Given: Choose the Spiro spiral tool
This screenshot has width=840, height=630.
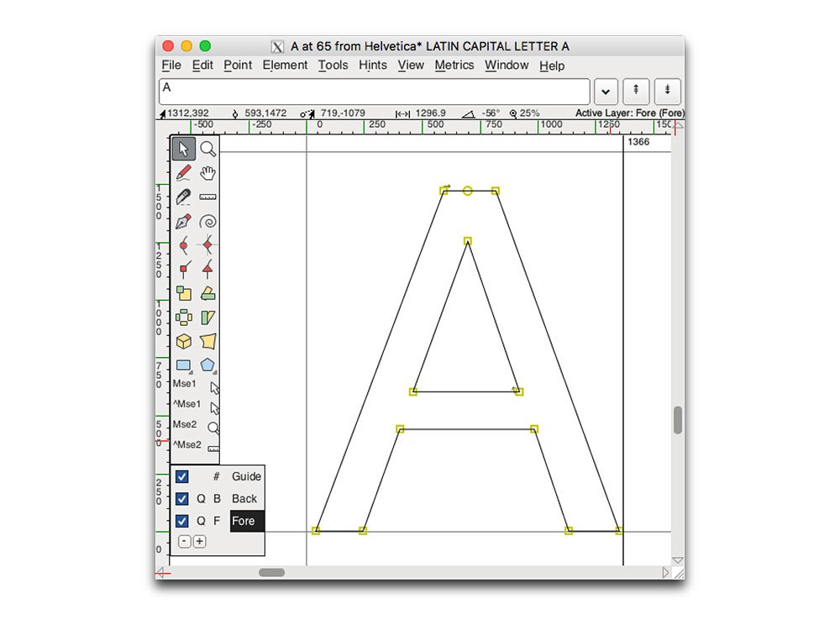Looking at the screenshot, I should [x=207, y=222].
